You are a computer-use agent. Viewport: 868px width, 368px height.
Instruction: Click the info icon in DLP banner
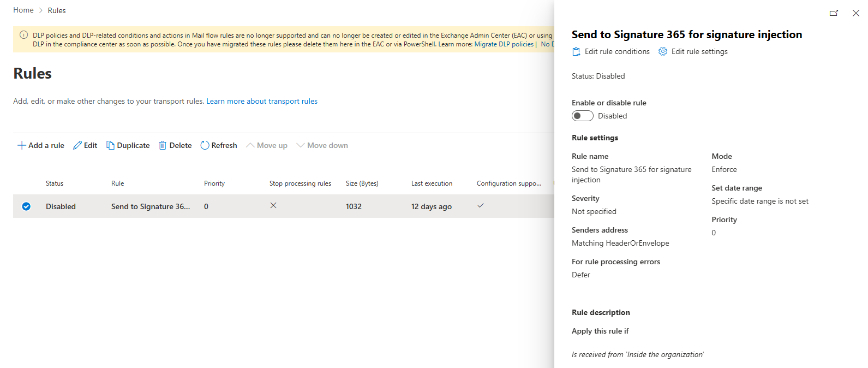point(23,35)
